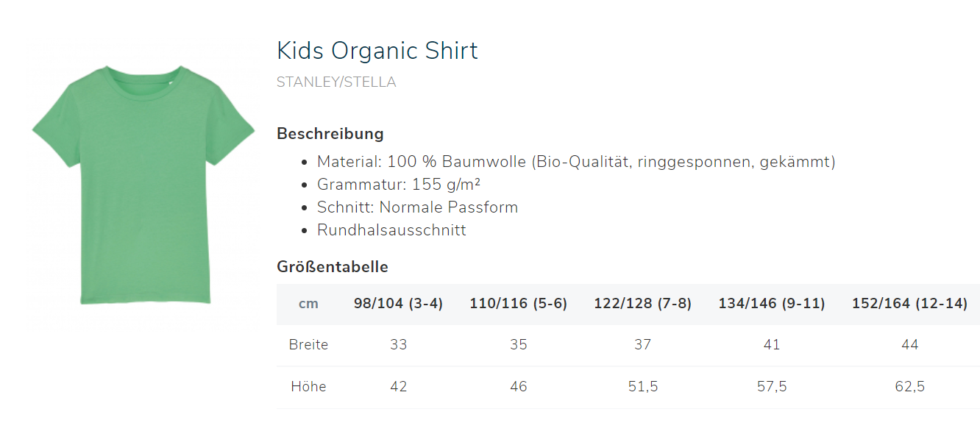Click the green t-shirt product image
The height and width of the screenshot is (445, 980).
point(143,185)
